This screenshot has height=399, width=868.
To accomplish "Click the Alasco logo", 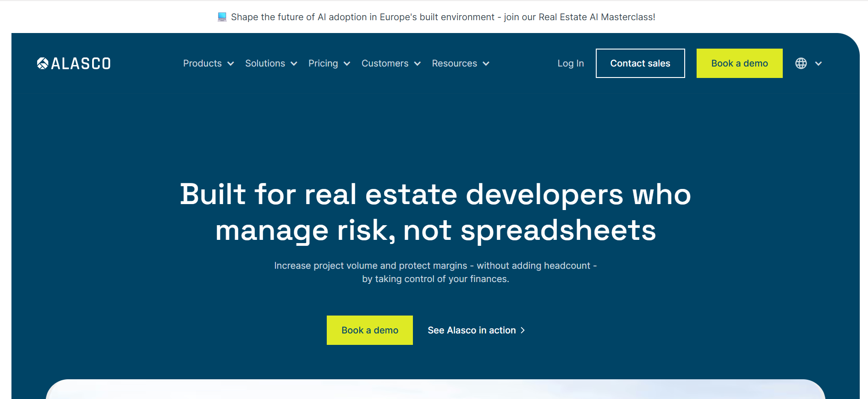I will pos(74,63).
